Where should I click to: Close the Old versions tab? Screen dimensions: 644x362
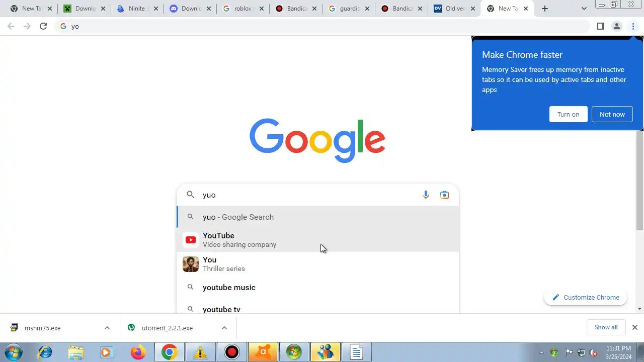[473, 9]
